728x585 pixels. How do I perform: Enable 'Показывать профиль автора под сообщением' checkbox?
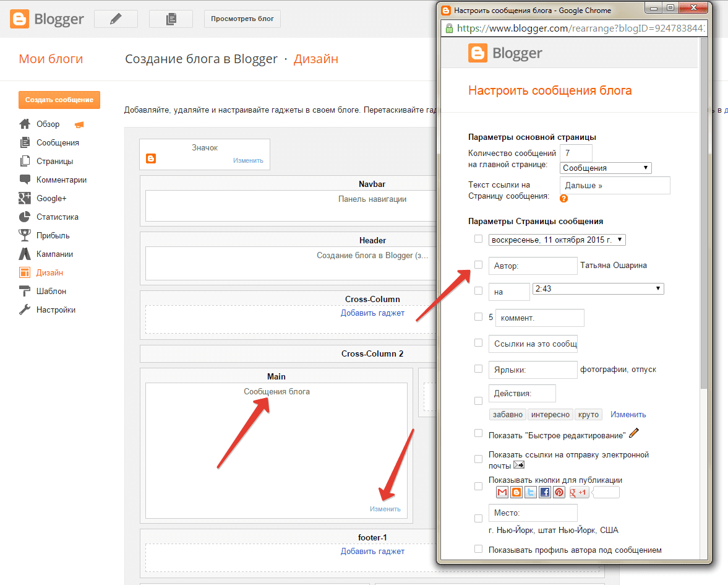click(x=478, y=549)
